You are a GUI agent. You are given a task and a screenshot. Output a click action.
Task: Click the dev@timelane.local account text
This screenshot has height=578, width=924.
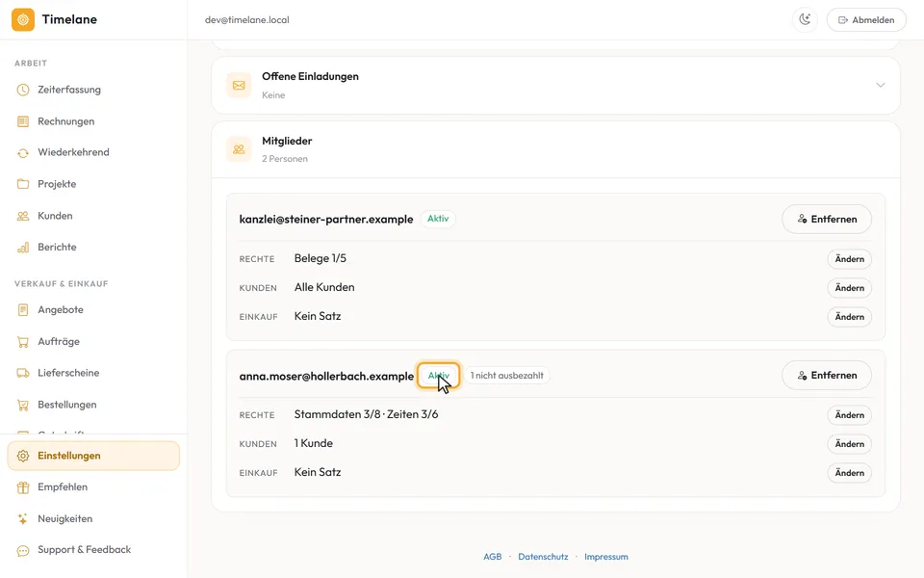pyautogui.click(x=247, y=20)
